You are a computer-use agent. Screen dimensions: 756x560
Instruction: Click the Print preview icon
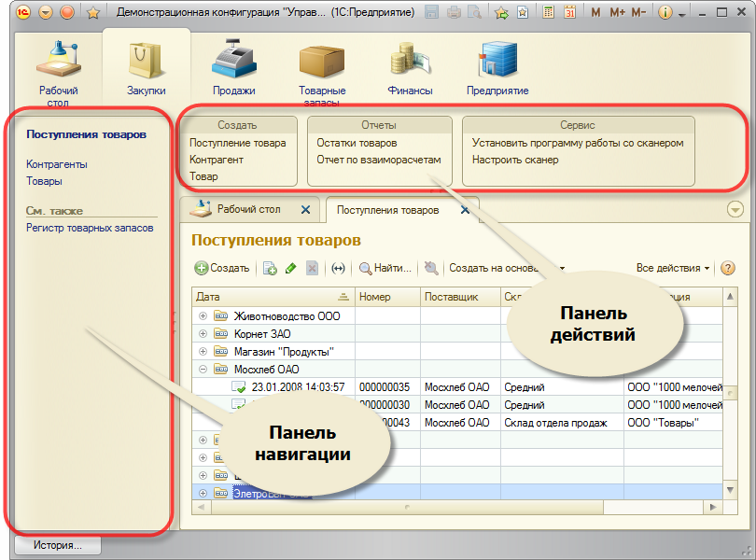pos(475,12)
